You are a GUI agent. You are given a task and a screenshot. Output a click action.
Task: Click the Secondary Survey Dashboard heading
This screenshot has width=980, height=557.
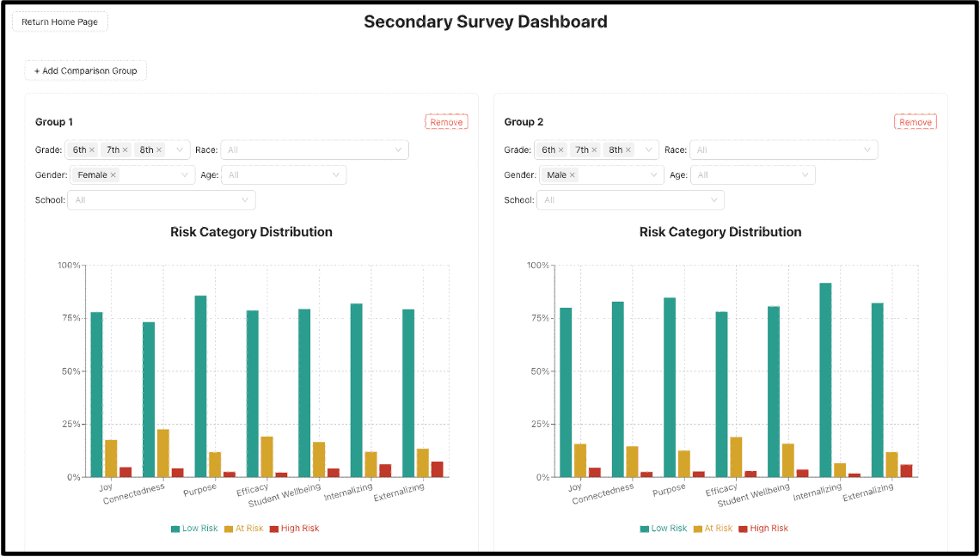click(486, 21)
